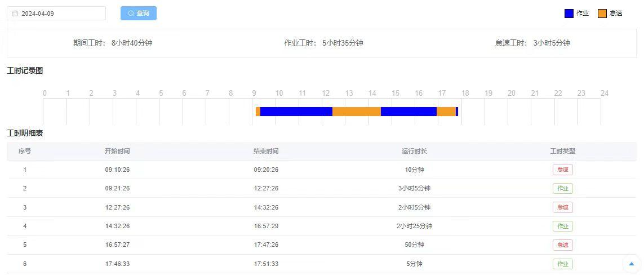Image resolution: width=644 pixels, height=280 pixels.
Task: Click the 运行时长 column header
Action: tap(414, 151)
